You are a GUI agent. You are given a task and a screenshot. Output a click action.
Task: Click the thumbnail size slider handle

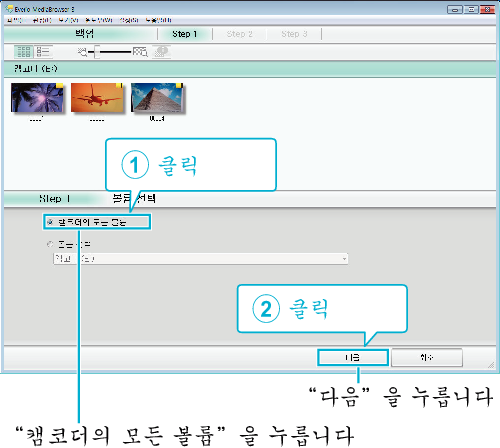pos(97,52)
